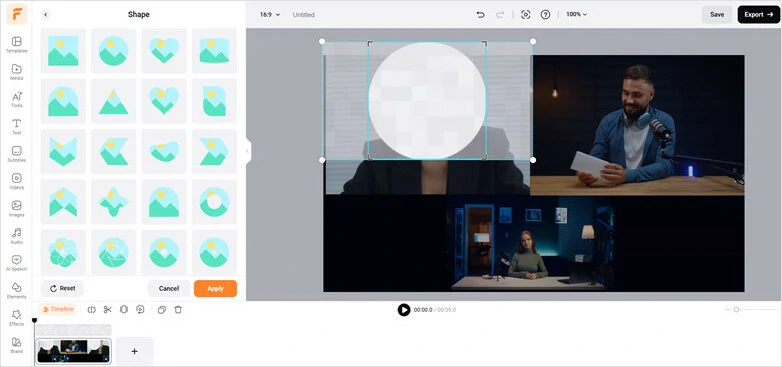Open the Effects panel
782x367 pixels.
(16, 318)
